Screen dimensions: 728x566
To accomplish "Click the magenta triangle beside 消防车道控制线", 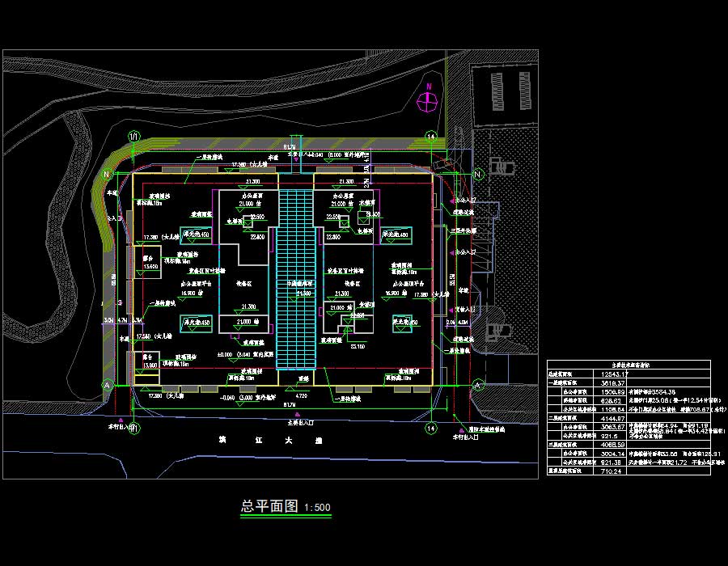I will [x=461, y=430].
